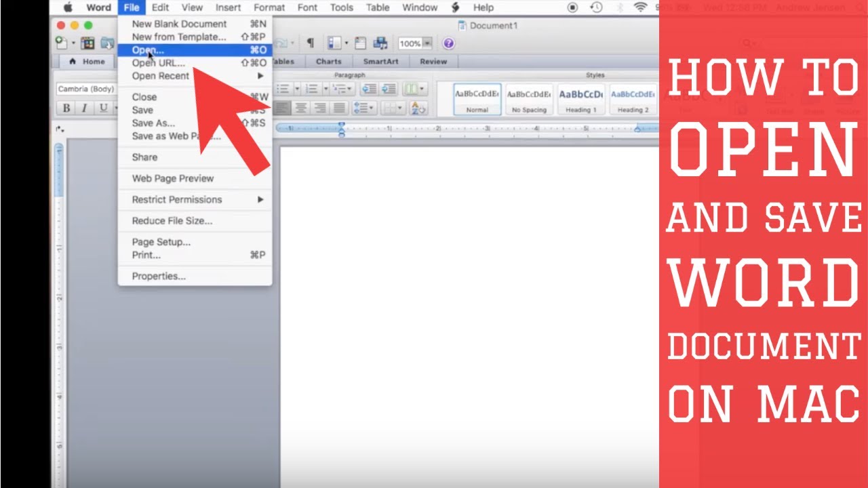The image size is (868, 488).
Task: Open the Word Help purple question icon
Action: (448, 43)
